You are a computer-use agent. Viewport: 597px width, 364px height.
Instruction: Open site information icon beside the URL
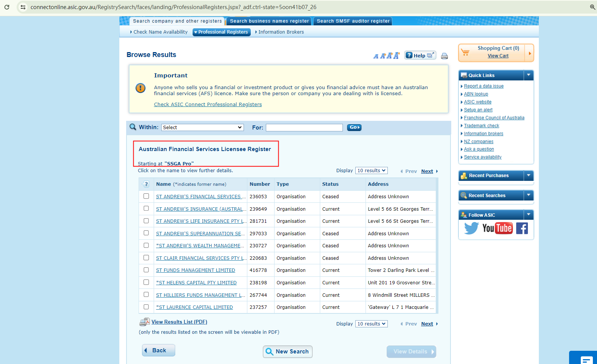coord(23,7)
